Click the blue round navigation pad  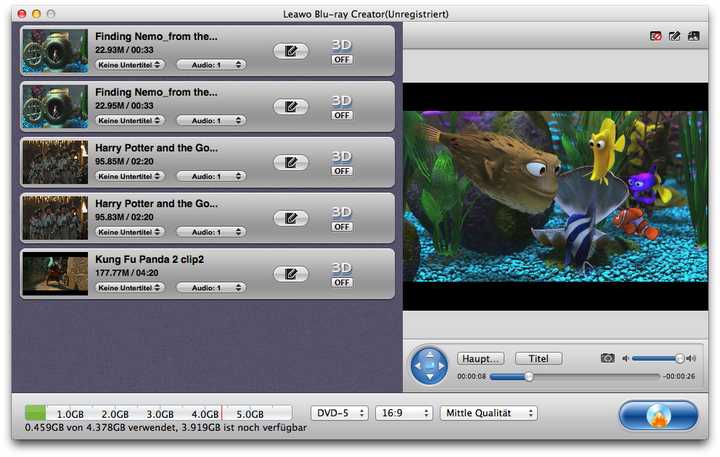(430, 367)
